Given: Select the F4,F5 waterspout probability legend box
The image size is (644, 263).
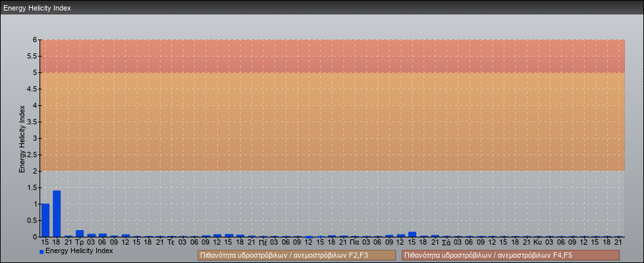Looking at the screenshot, I should (x=510, y=255).
